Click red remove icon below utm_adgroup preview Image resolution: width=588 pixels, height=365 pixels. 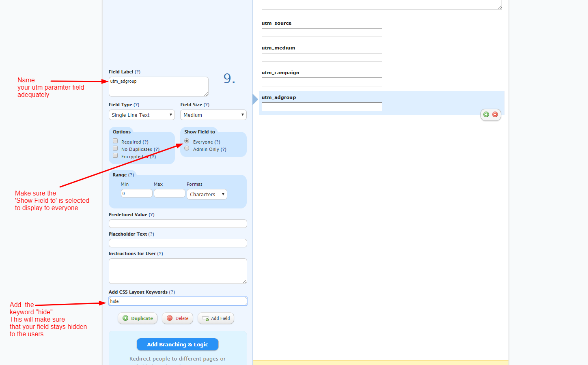click(495, 114)
